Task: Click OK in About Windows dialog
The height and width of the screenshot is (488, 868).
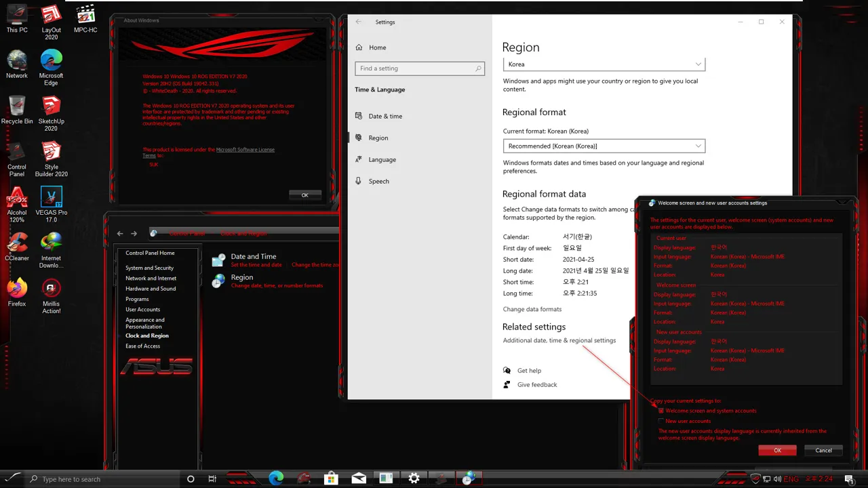Action: (304, 195)
